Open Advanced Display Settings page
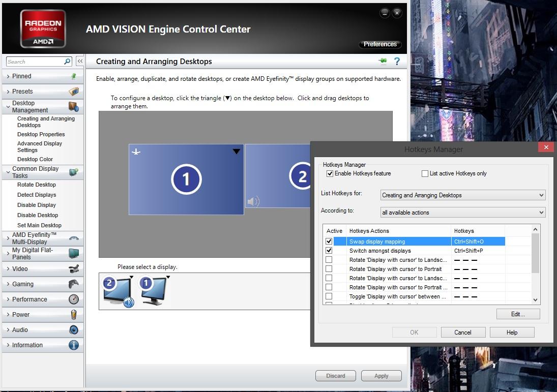557x392 pixels. pyautogui.click(x=40, y=146)
